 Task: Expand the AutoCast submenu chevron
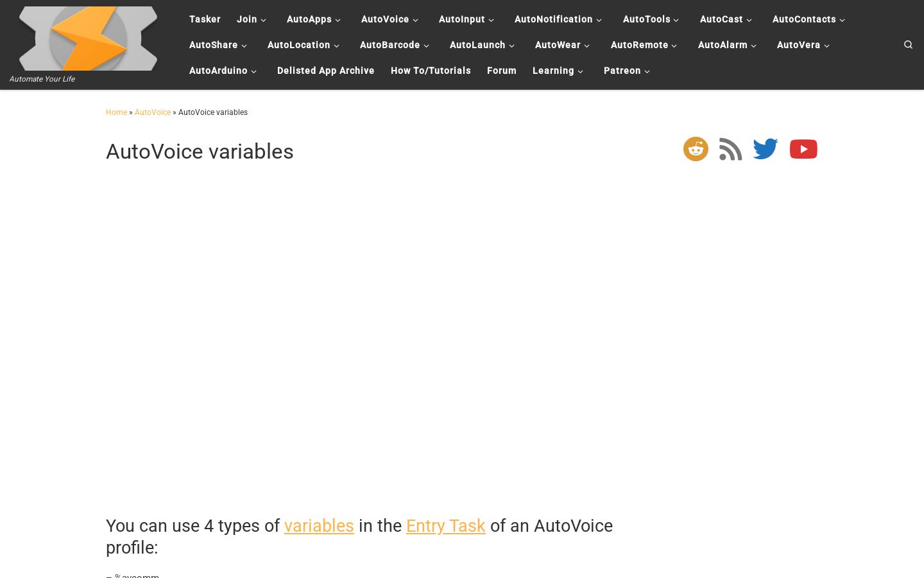click(x=749, y=20)
